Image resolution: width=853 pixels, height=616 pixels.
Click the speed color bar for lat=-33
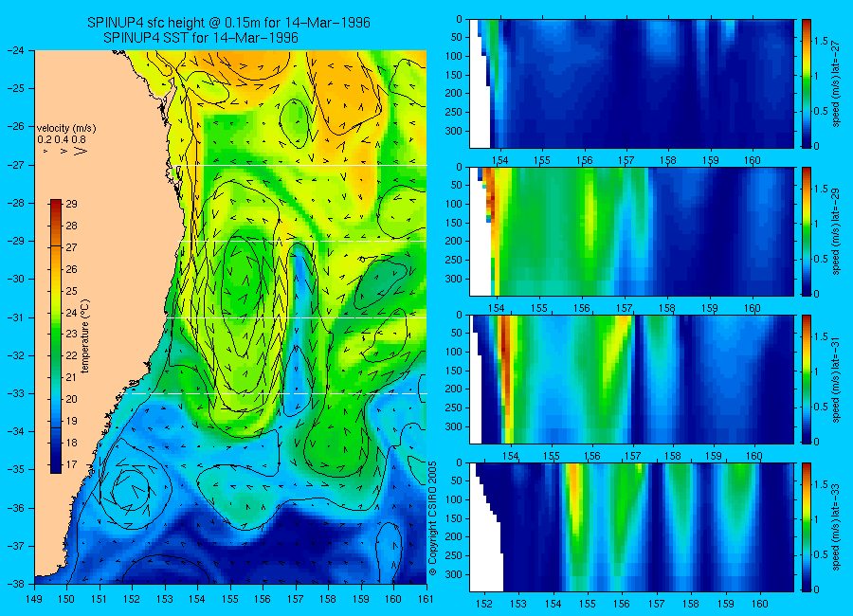point(807,527)
